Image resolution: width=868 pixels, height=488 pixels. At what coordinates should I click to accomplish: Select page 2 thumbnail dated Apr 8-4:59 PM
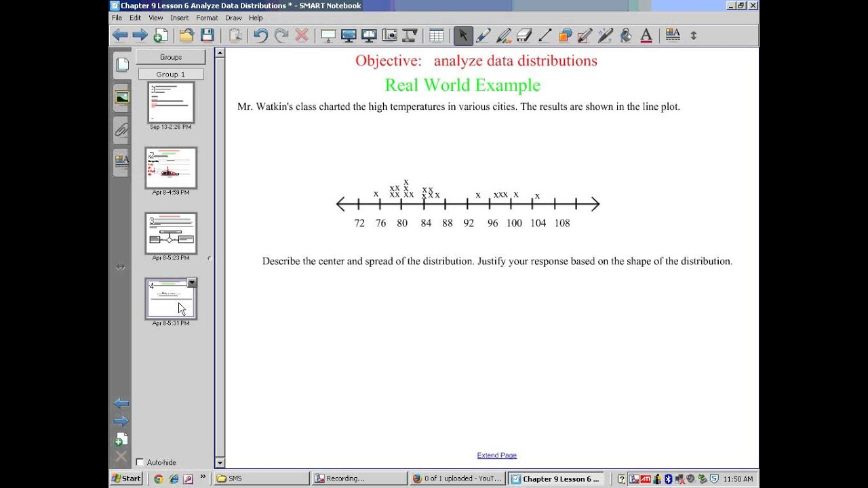(x=171, y=168)
